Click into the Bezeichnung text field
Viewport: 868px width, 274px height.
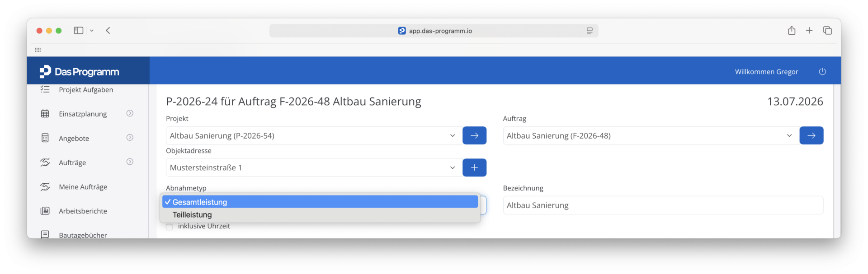[663, 205]
